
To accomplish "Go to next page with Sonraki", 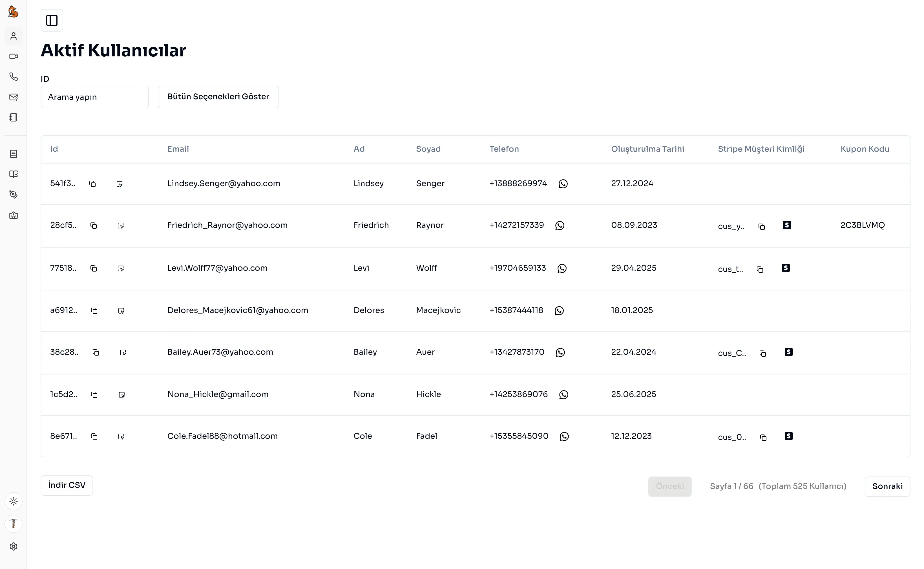I will click(x=887, y=486).
